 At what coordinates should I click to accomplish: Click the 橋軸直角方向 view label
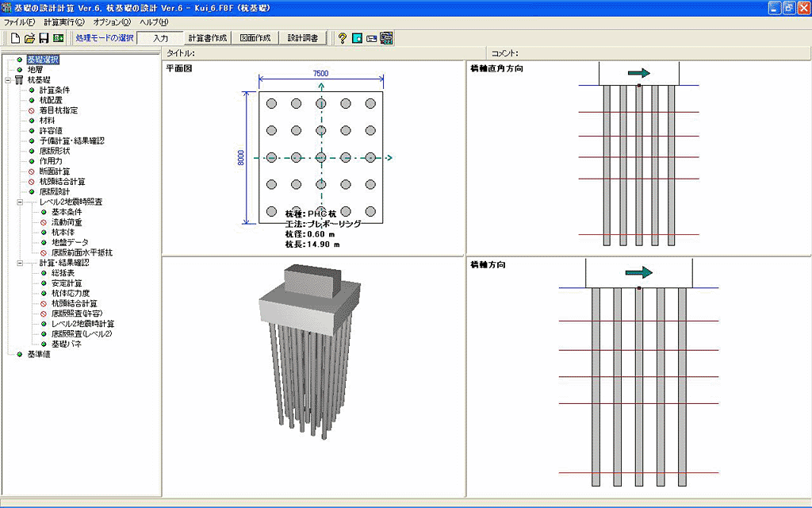pyautogui.click(x=496, y=68)
